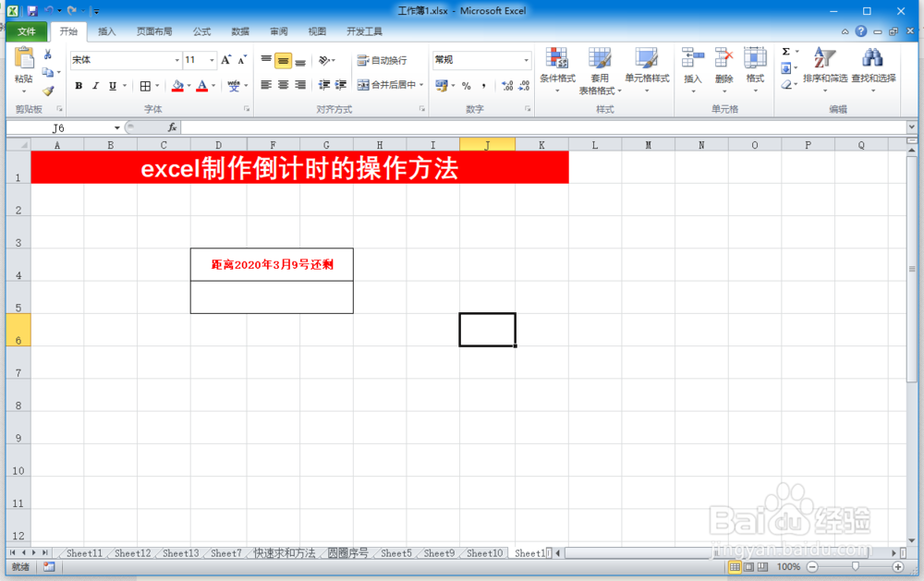
Task: Click the Format Painter brush icon
Action: point(48,91)
